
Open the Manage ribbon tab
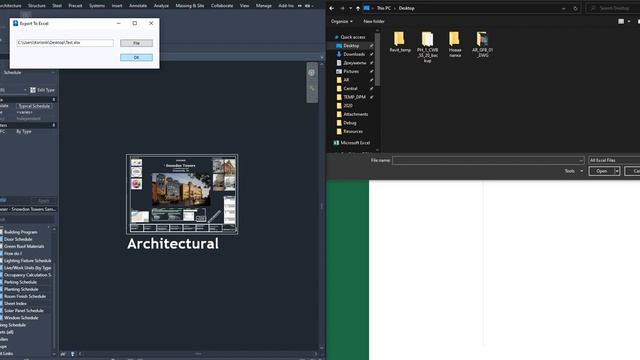click(263, 6)
